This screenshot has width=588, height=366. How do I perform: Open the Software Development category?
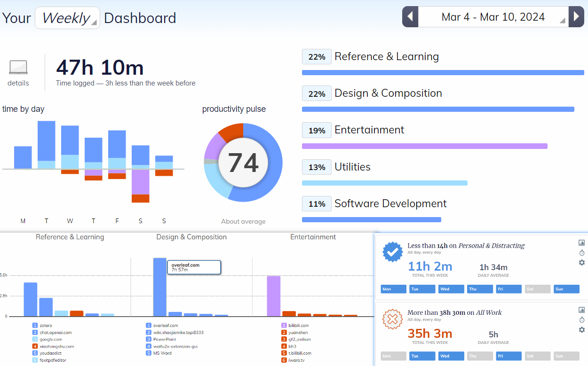[390, 203]
